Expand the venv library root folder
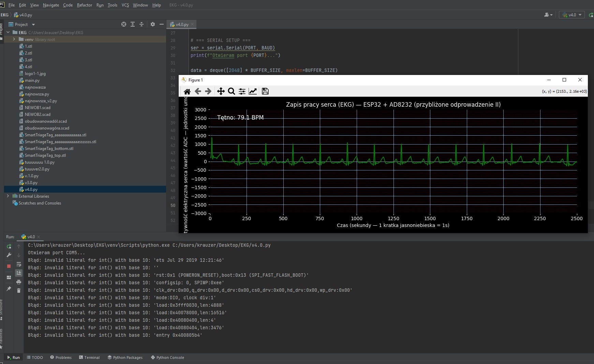 [14, 39]
